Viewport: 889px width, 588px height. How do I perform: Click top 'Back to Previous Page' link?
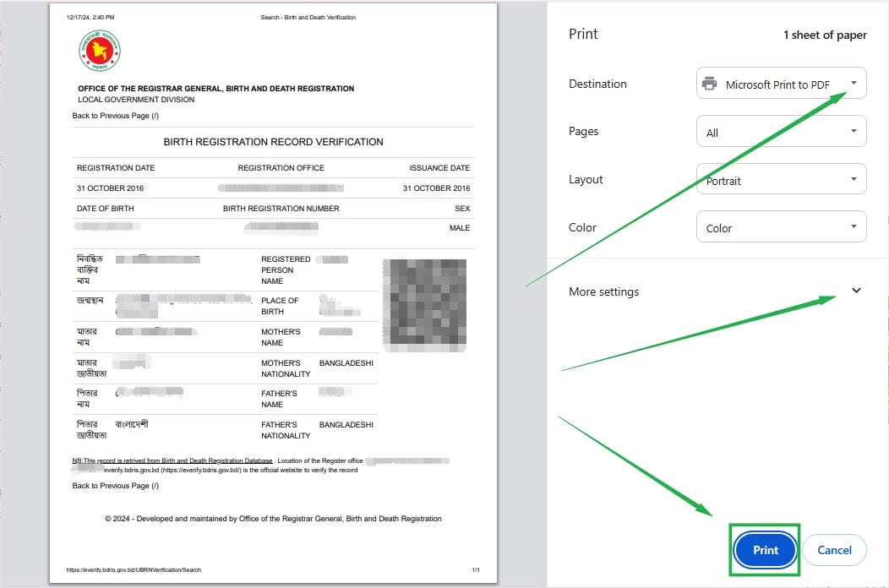point(115,116)
